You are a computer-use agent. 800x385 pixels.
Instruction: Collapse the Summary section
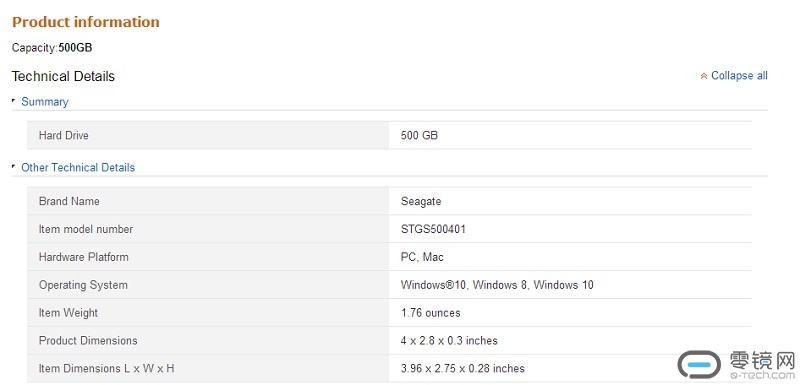coord(44,101)
